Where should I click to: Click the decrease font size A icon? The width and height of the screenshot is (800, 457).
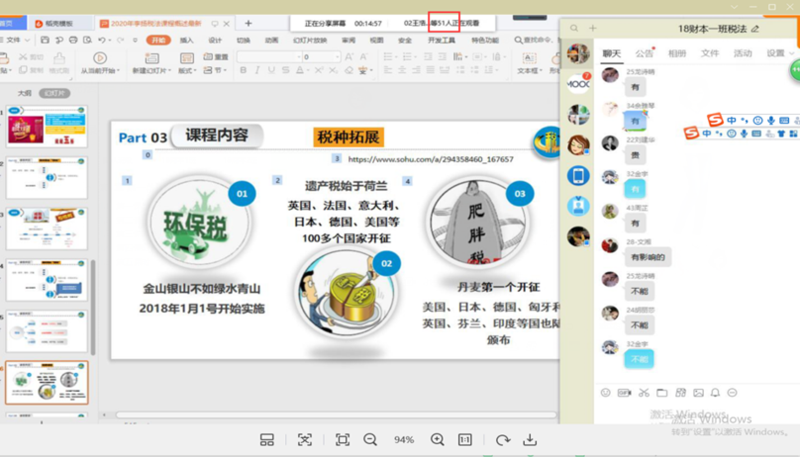(x=364, y=57)
